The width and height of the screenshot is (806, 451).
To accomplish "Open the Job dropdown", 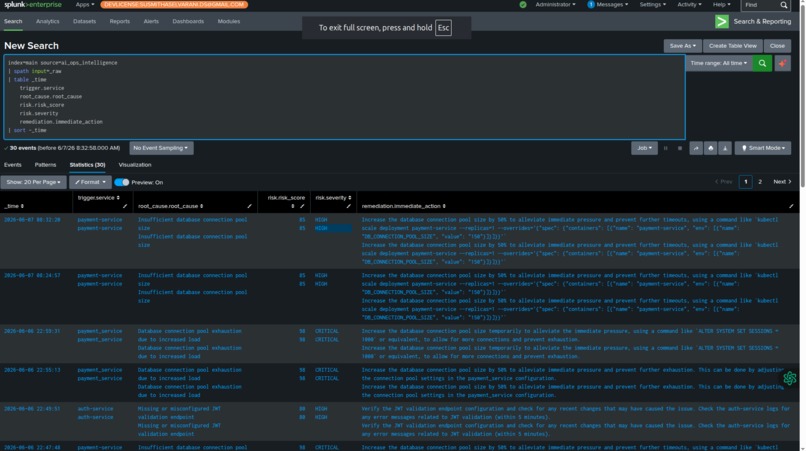I will (644, 148).
